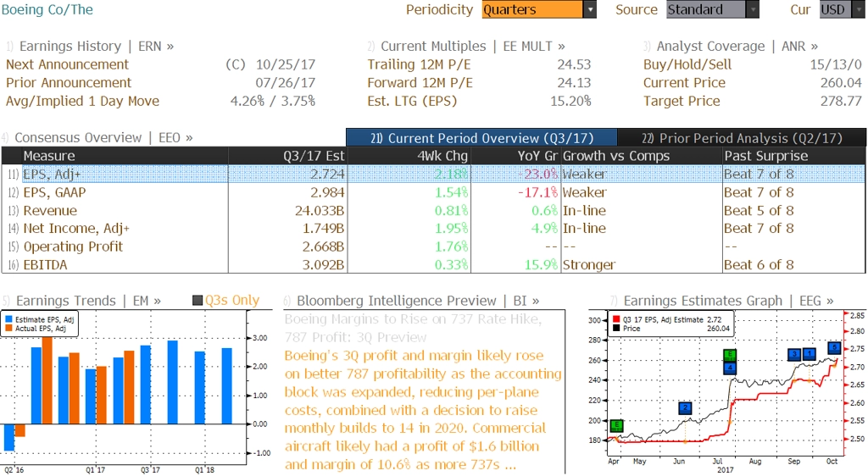
Task: Click the blue event marker numbered 1
Action: [810, 353]
